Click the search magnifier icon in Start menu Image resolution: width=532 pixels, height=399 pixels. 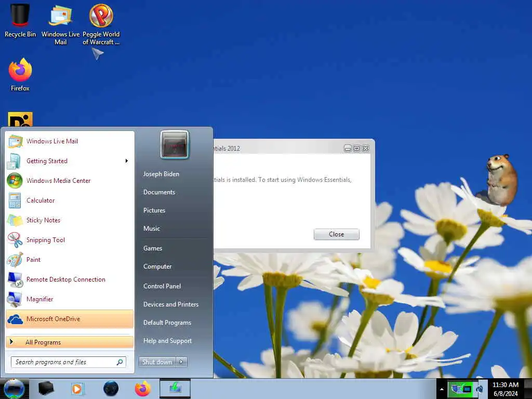(120, 362)
